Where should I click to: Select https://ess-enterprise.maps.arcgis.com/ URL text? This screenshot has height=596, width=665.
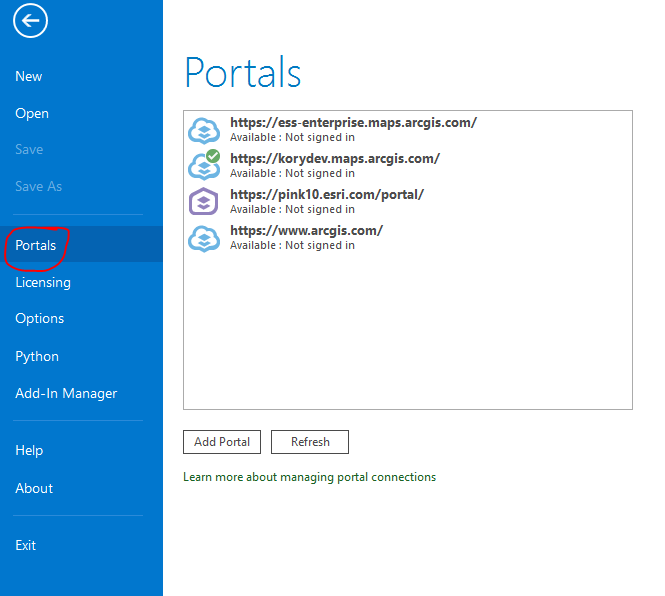click(x=353, y=123)
